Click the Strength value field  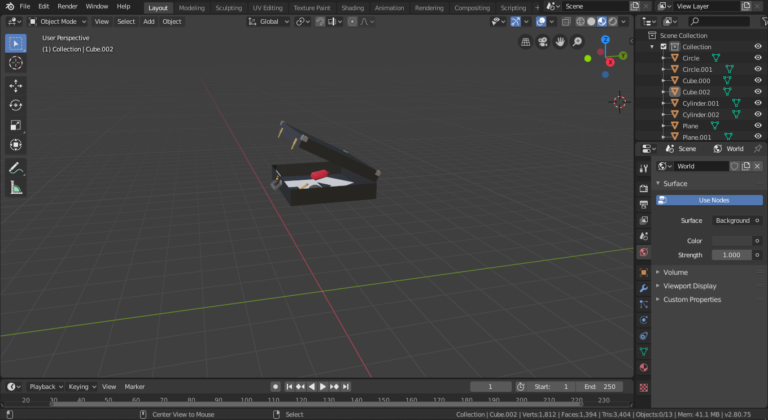(x=732, y=255)
